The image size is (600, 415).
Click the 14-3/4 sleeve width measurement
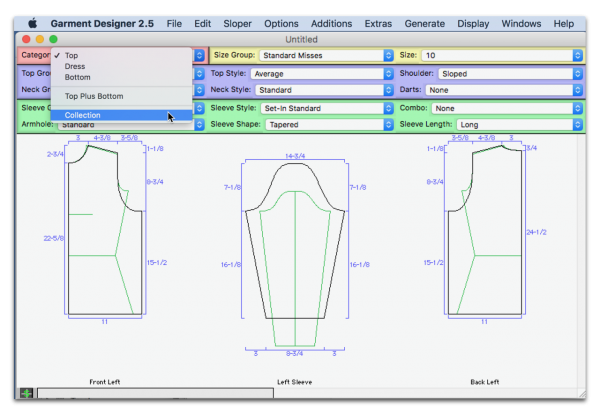coord(295,156)
